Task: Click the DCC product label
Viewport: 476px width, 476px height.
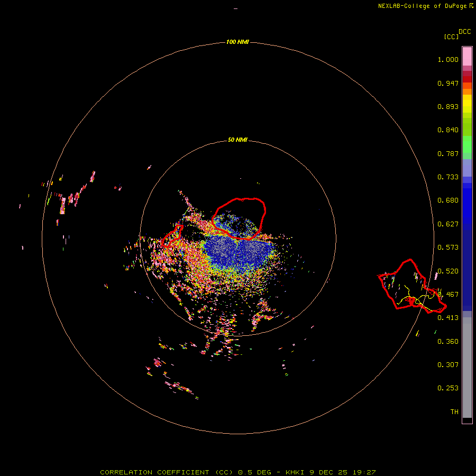Action: pos(464,32)
